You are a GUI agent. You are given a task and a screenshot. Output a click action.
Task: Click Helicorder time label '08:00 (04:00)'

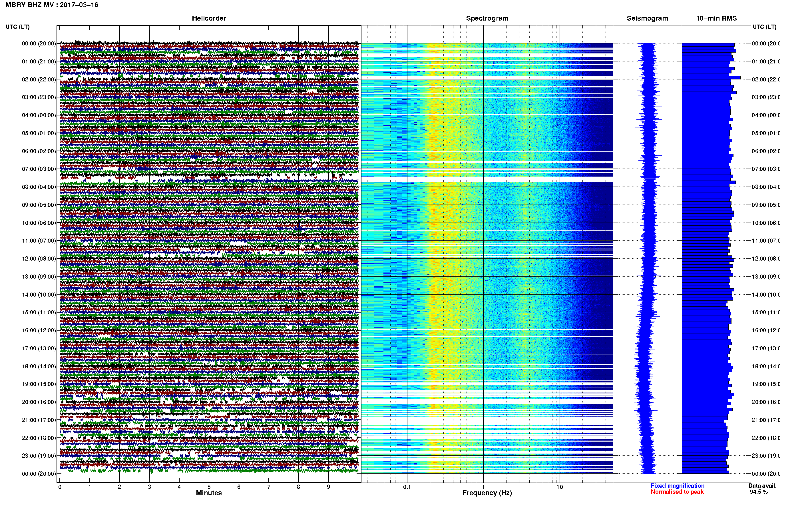point(39,187)
